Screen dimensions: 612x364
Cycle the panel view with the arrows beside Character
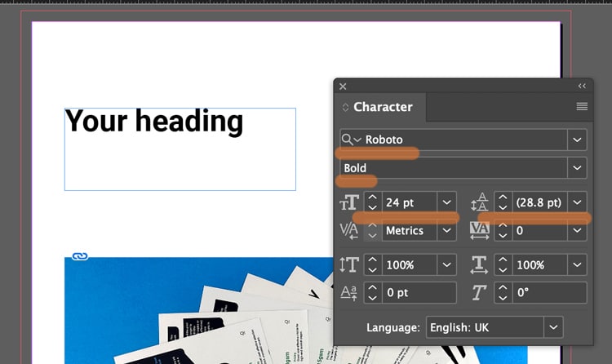pyautogui.click(x=345, y=108)
